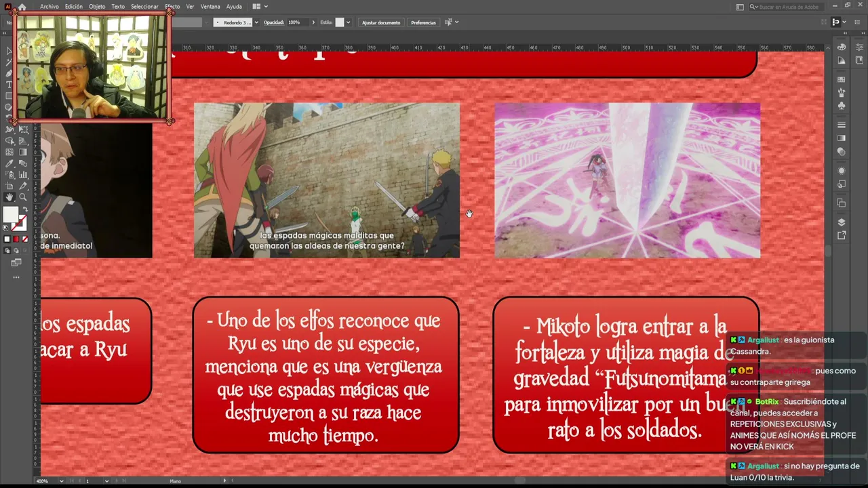This screenshot has height=488, width=868.
Task: Open the Texto menu
Action: [118, 6]
